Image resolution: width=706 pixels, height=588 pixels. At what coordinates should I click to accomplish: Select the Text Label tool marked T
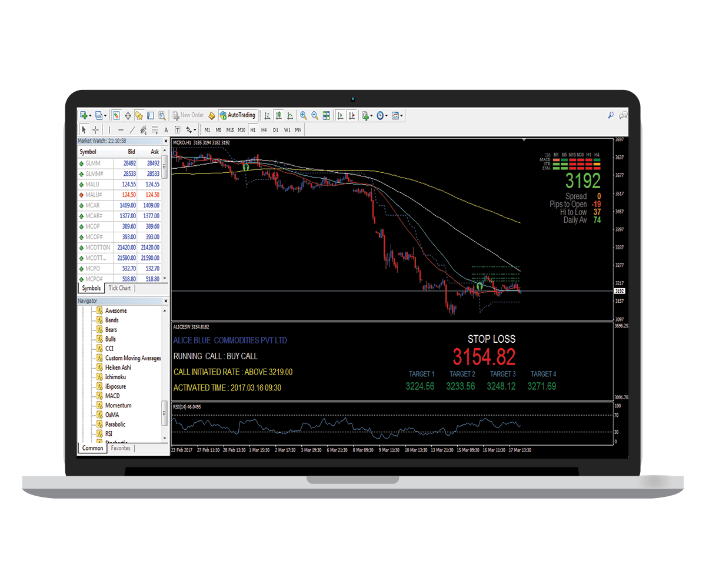pyautogui.click(x=176, y=130)
